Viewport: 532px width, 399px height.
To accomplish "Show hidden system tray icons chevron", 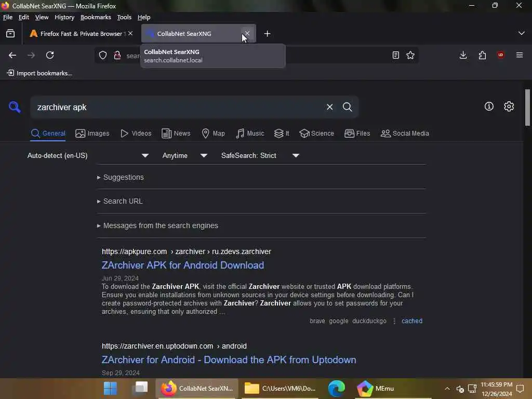I will click(447, 389).
